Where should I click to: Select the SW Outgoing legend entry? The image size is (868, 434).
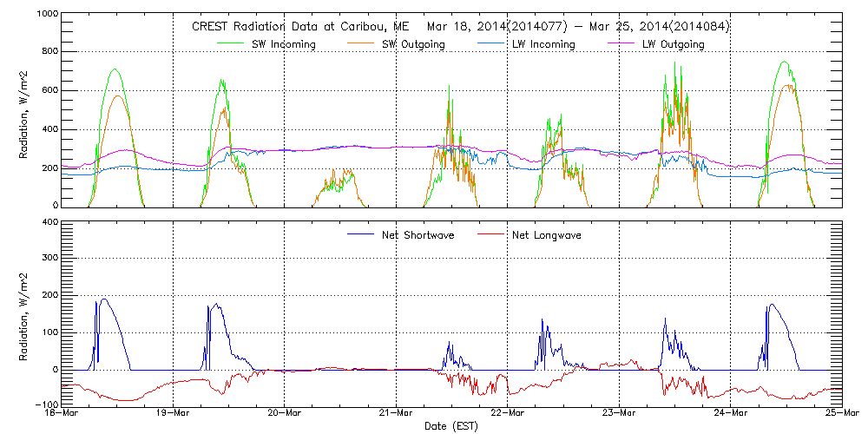(x=413, y=44)
